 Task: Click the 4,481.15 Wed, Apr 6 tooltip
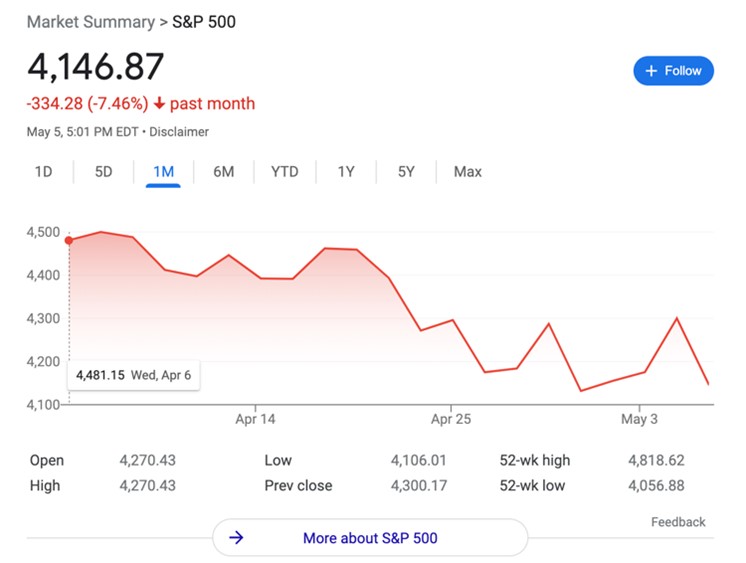pos(134,375)
